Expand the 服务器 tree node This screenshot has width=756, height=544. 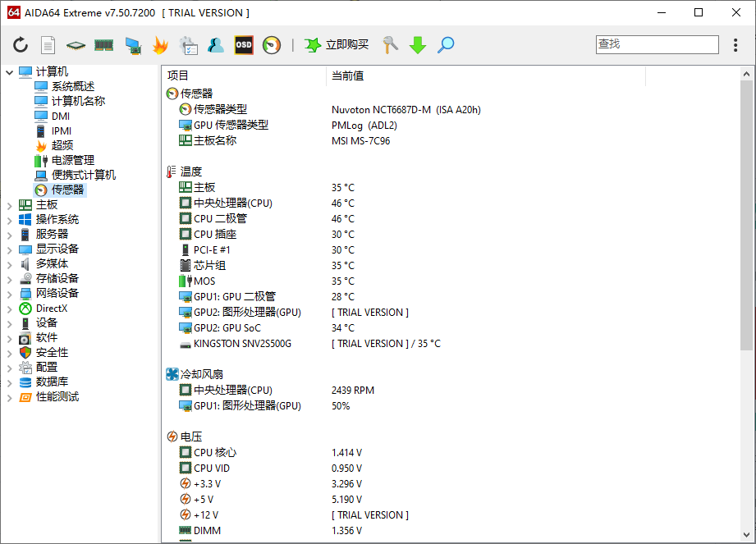coord(9,235)
